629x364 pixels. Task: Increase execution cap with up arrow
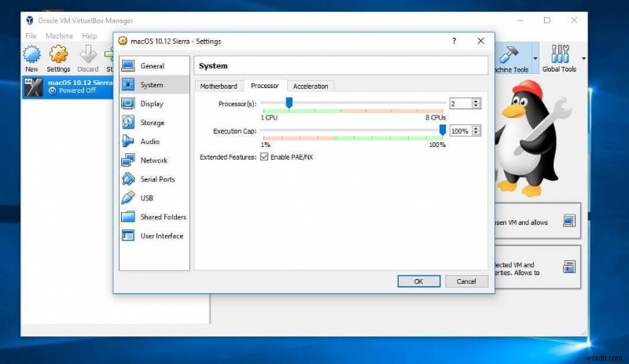coord(476,128)
